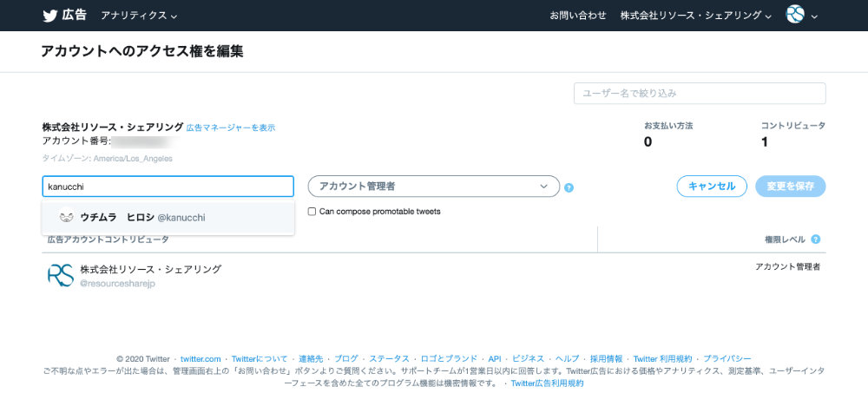868x393 pixels.
Task: Click the キャンセル button
Action: [712, 186]
